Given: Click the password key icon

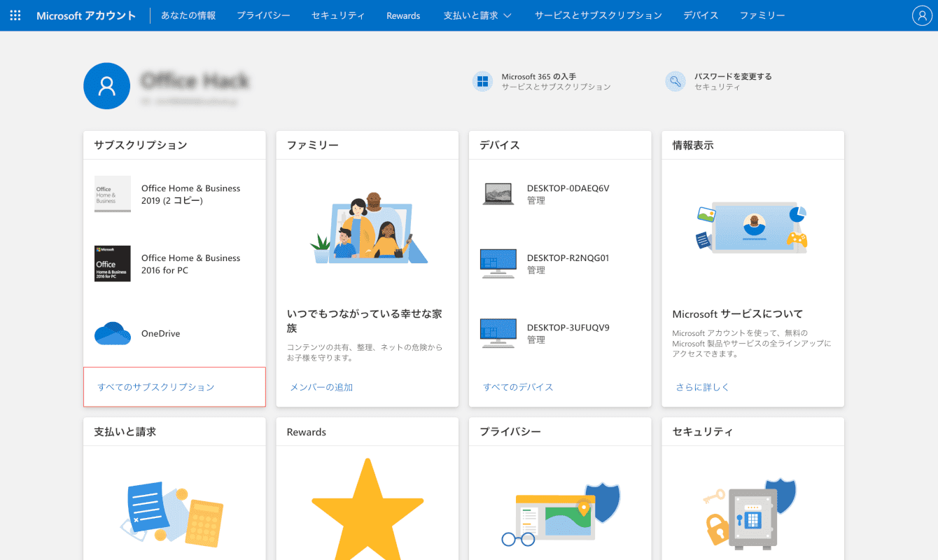Looking at the screenshot, I should pyautogui.click(x=675, y=82).
